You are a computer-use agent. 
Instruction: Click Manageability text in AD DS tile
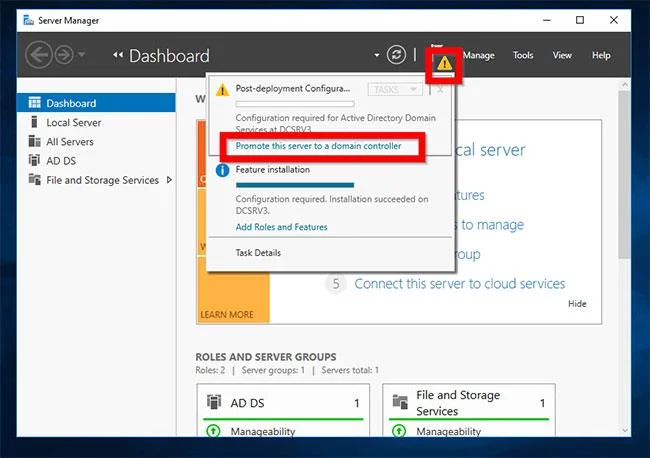click(x=263, y=431)
